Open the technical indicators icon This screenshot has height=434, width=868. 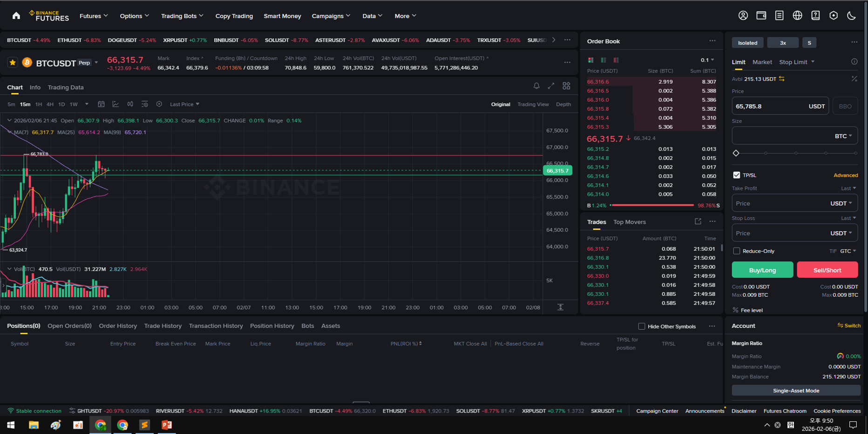(115, 104)
